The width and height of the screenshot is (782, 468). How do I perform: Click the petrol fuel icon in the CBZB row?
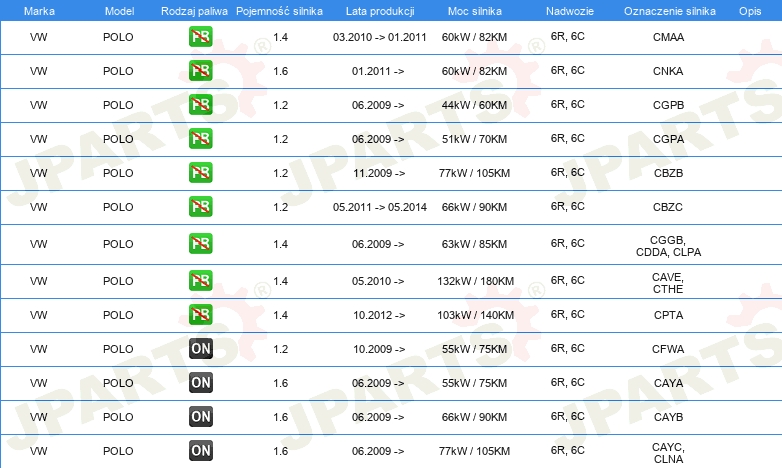[200, 172]
